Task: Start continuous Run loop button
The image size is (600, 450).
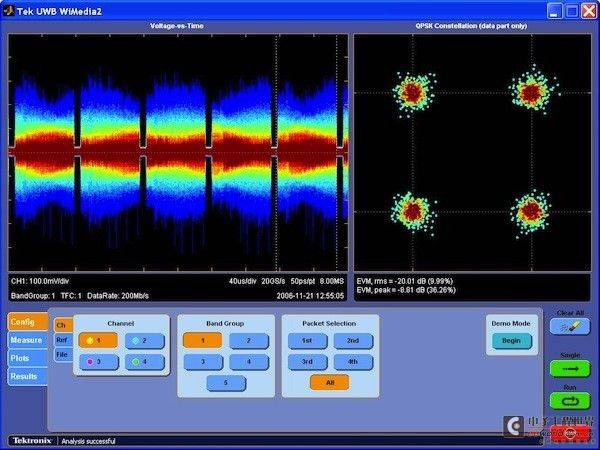Action: [x=570, y=401]
